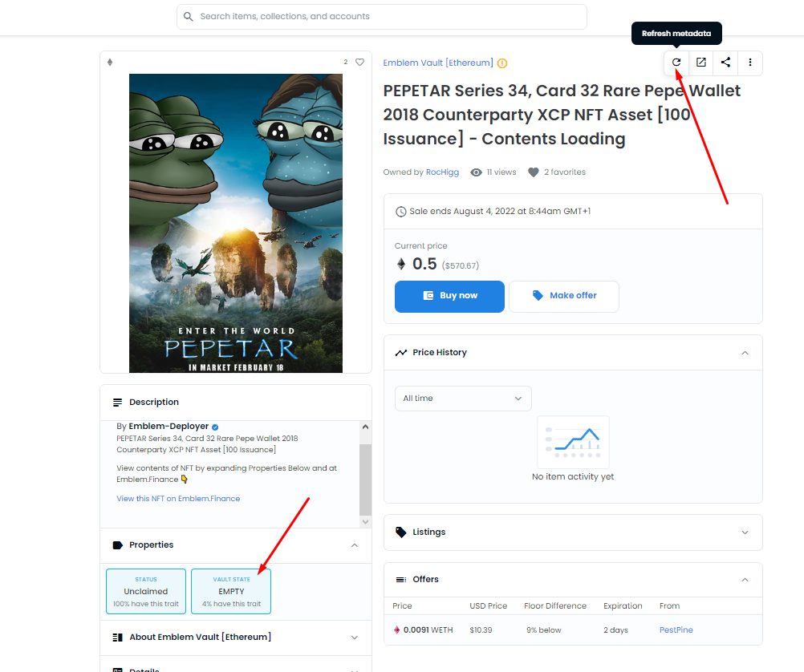Click the Description section header
This screenshot has height=672, width=804.
[236, 403]
